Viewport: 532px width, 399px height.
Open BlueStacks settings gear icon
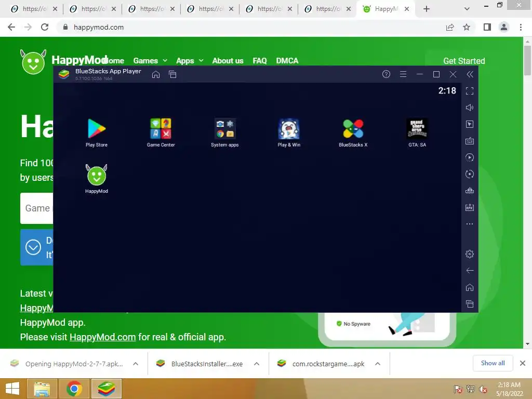click(470, 254)
